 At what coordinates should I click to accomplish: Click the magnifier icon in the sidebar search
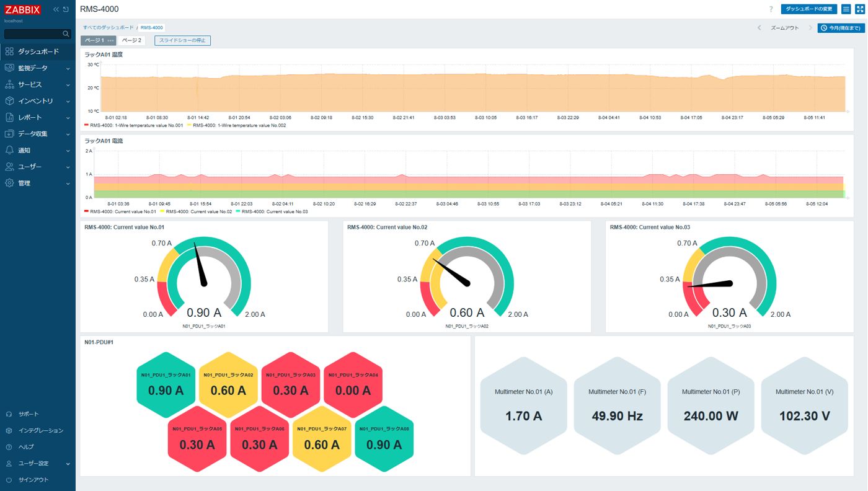[x=66, y=34]
